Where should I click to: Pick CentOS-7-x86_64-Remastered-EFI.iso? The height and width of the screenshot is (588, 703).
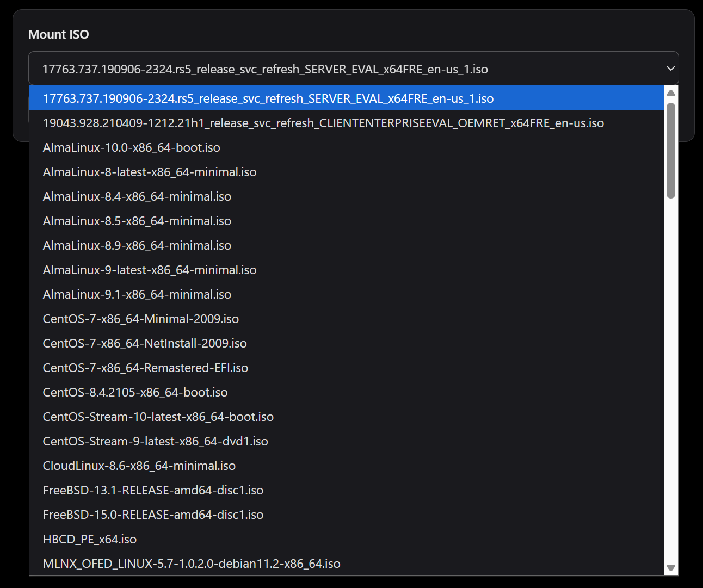tap(347, 368)
